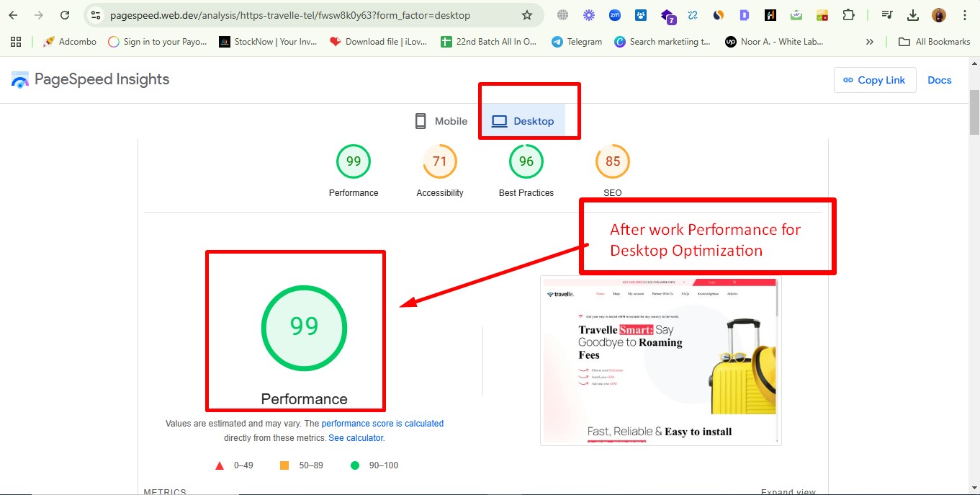Click the travelle website screenshot thumbnail
This screenshot has width=980, height=495.
click(x=660, y=360)
